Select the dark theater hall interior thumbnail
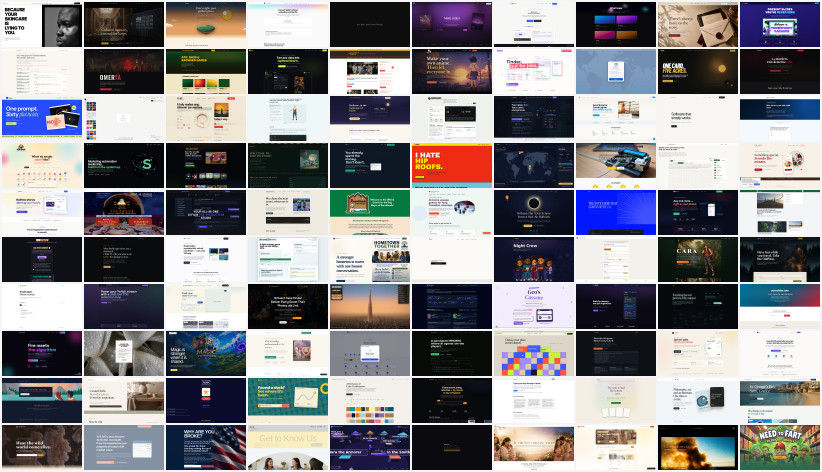 [124, 25]
